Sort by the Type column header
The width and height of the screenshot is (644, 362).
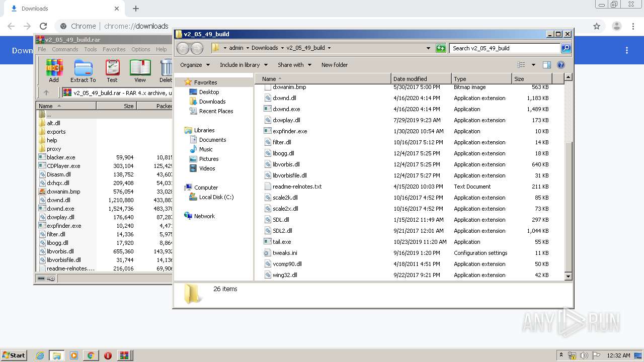pyautogui.click(x=481, y=79)
